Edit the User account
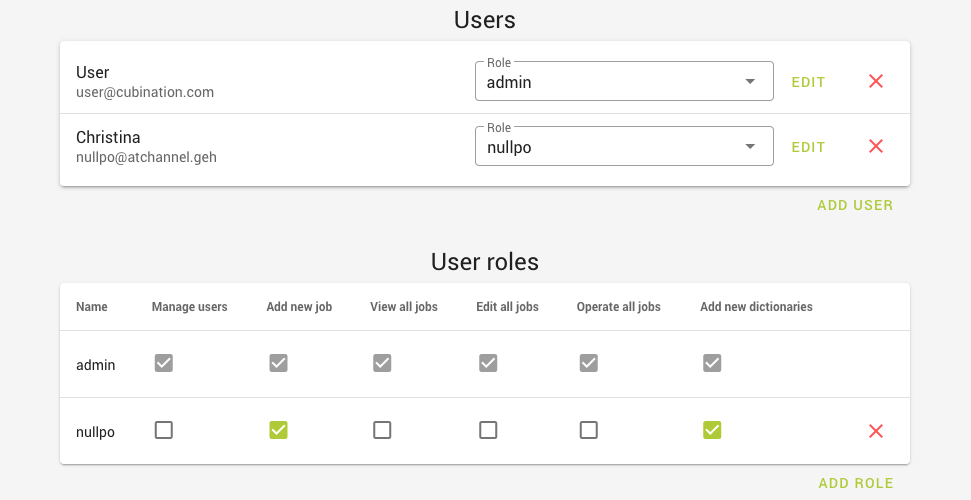 (808, 82)
